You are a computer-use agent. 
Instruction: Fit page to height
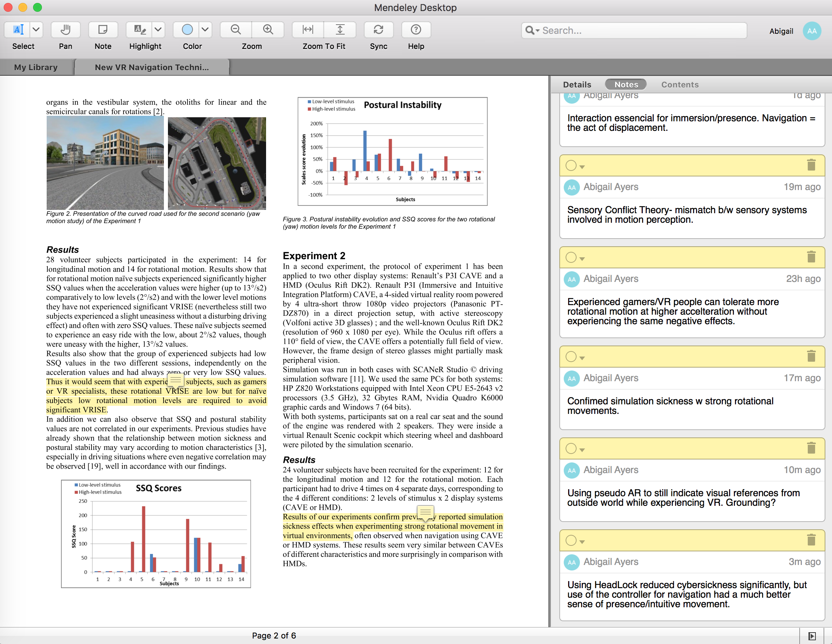click(x=340, y=30)
